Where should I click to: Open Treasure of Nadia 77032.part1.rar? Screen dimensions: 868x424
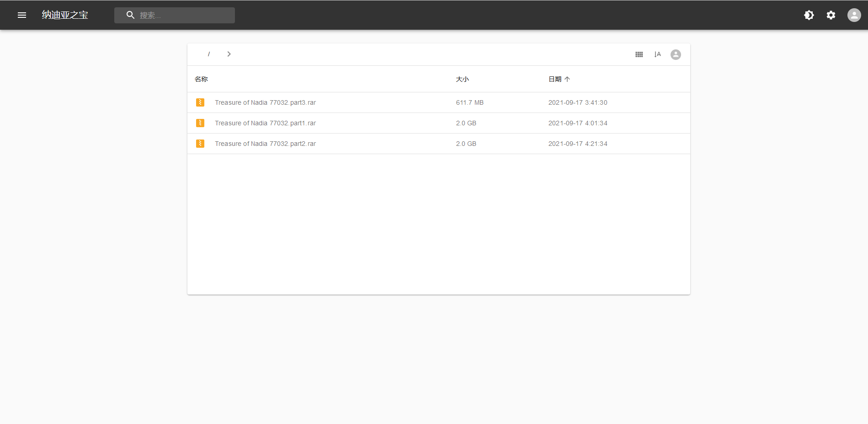265,123
